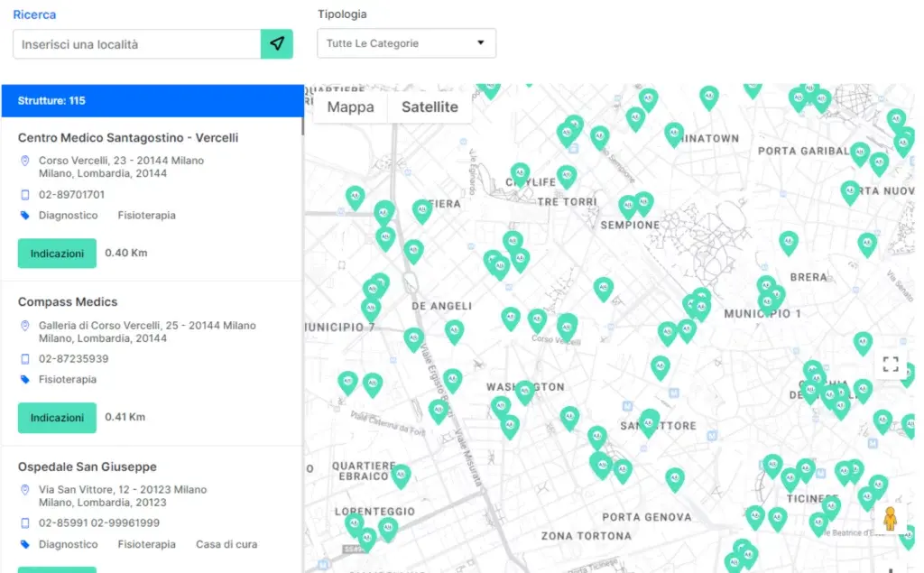
Task: Open the Ospedale San Giuseppe title
Action: [x=88, y=467]
